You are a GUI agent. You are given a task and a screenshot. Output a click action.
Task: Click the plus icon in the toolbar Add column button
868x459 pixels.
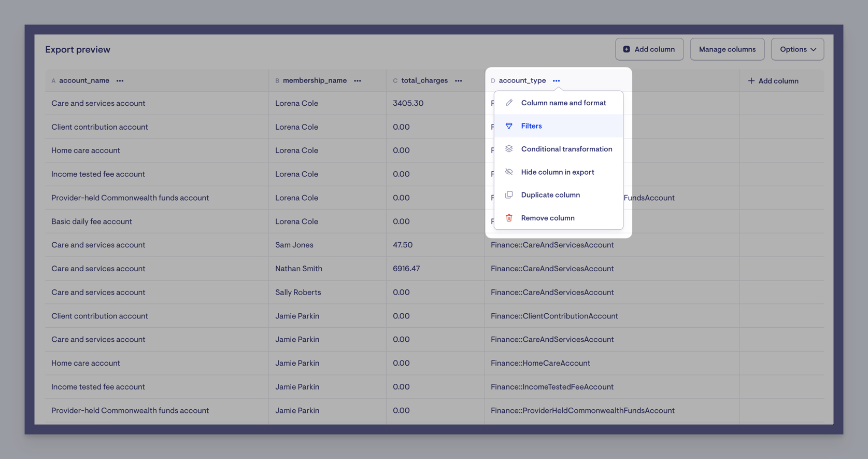point(627,49)
